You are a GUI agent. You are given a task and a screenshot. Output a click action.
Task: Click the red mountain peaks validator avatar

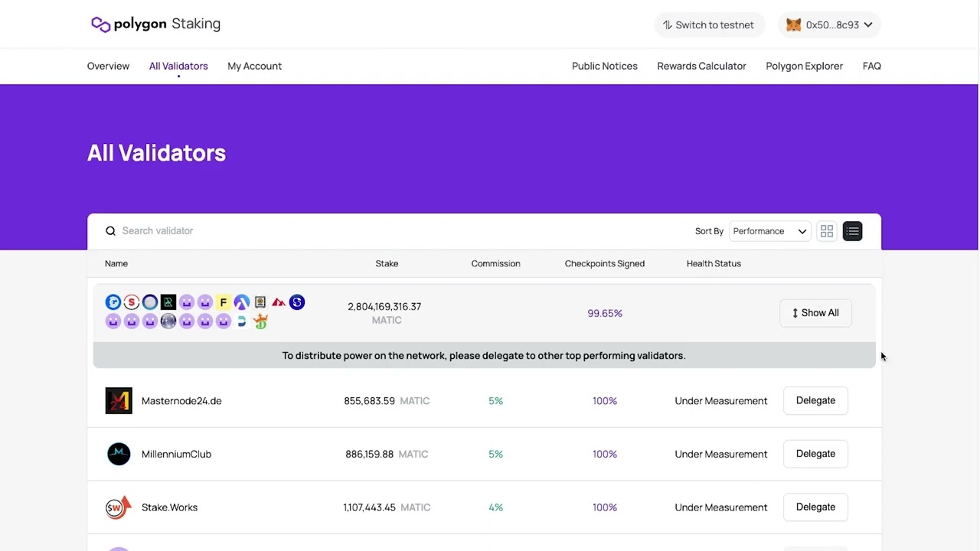[278, 302]
